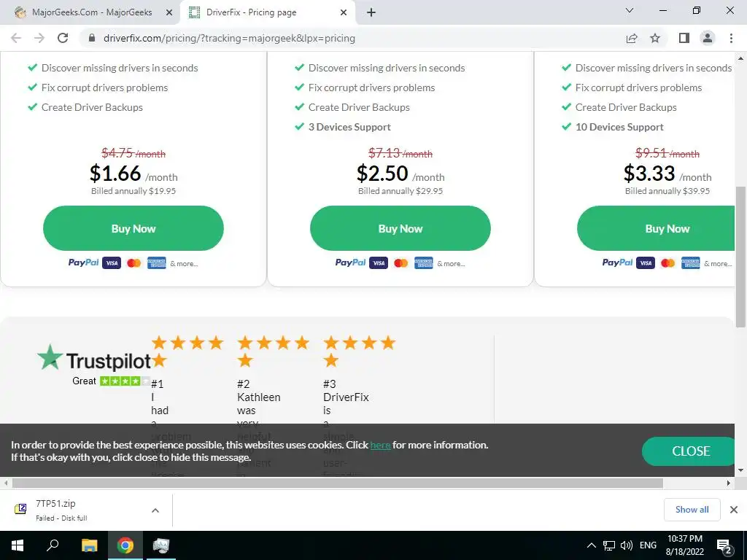
Task: Follow the cookie info 'here' link
Action: pyautogui.click(x=380, y=446)
